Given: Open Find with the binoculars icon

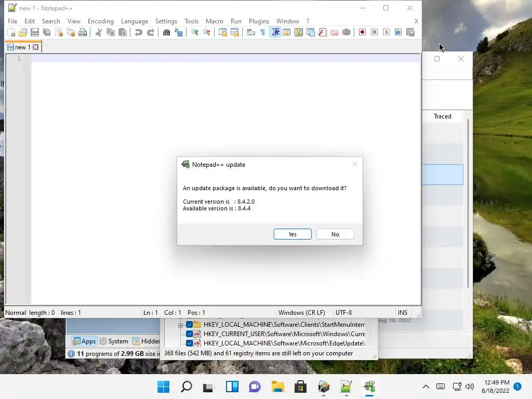Looking at the screenshot, I should coord(166,32).
